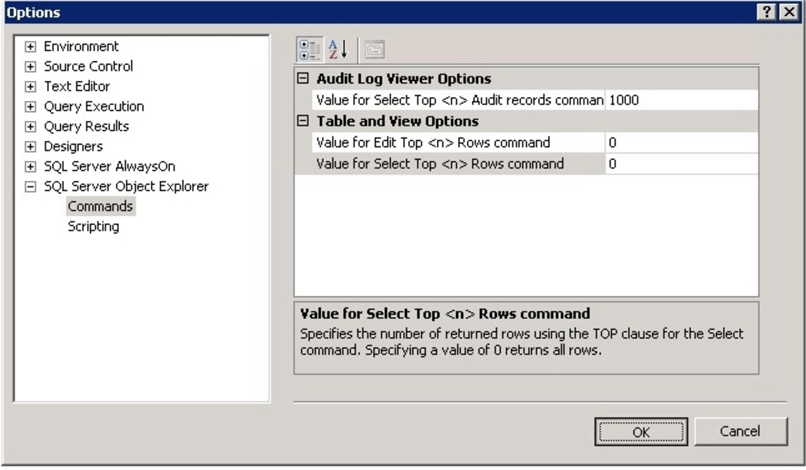Select the Environment tree item
The image size is (806, 470).
point(81,46)
